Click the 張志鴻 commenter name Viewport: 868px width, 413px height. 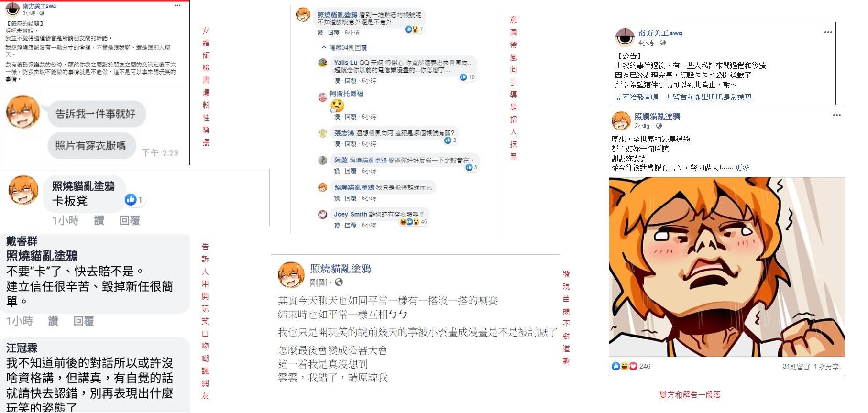pyautogui.click(x=344, y=133)
